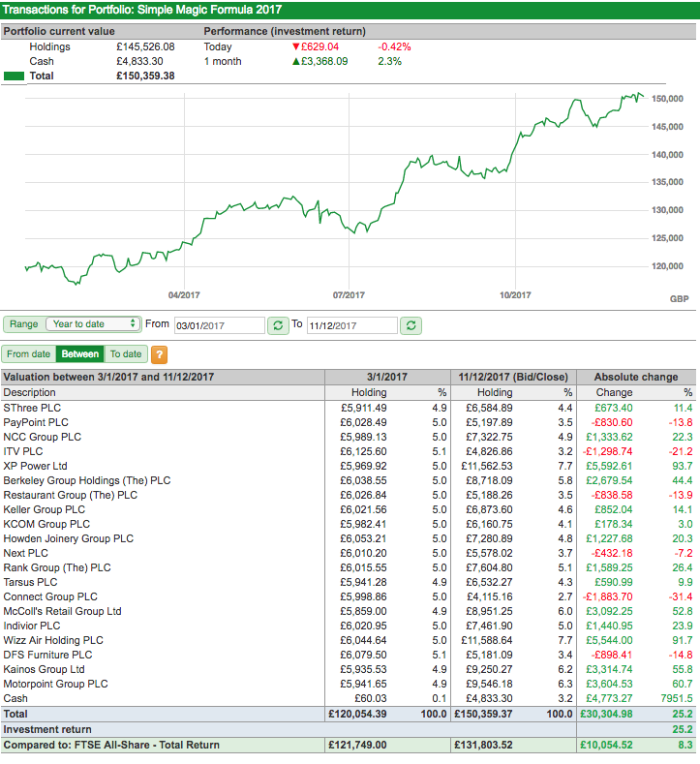The image size is (700, 764).
Task: Click the Total row label in table
Action: pos(15,715)
